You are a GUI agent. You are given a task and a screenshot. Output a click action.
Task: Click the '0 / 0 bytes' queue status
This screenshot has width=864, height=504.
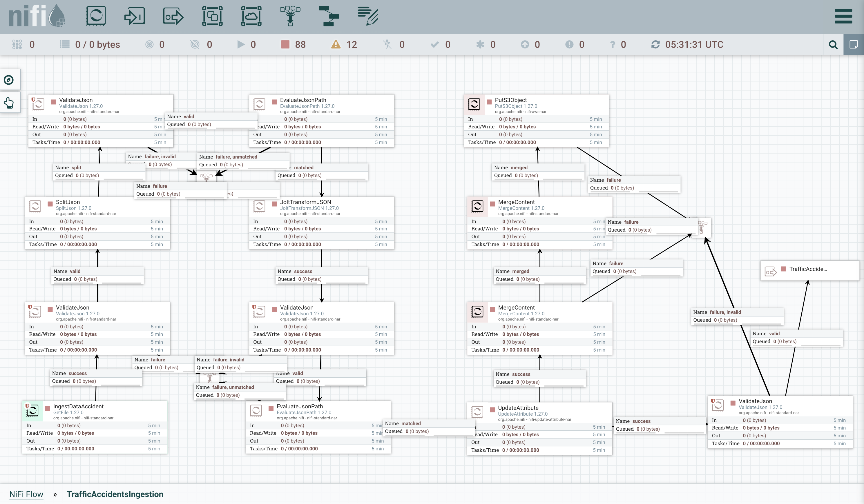pos(98,45)
